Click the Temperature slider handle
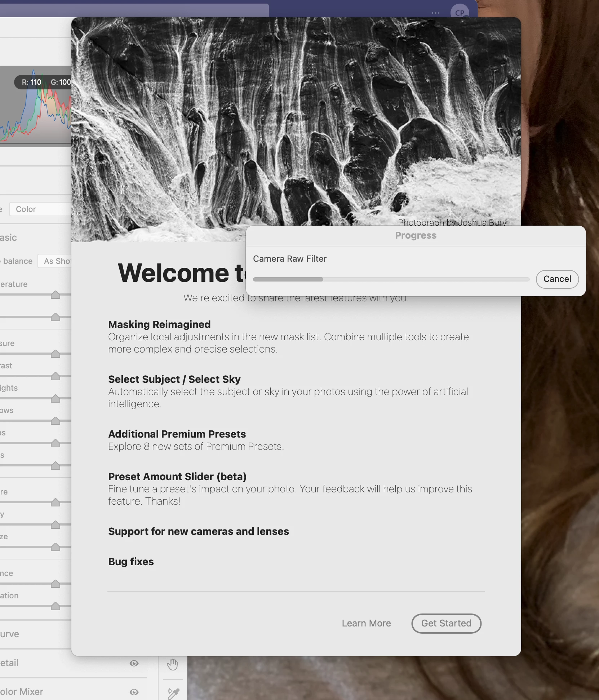This screenshot has height=700, width=599. 56,295
